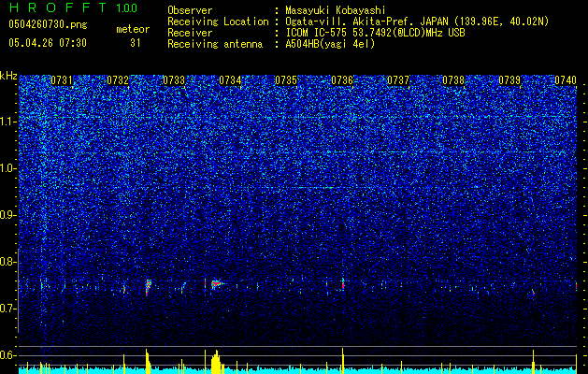Image resolution: width=588 pixels, height=374 pixels.
Task: Click the 0738 time marker
Action: pyautogui.click(x=453, y=80)
